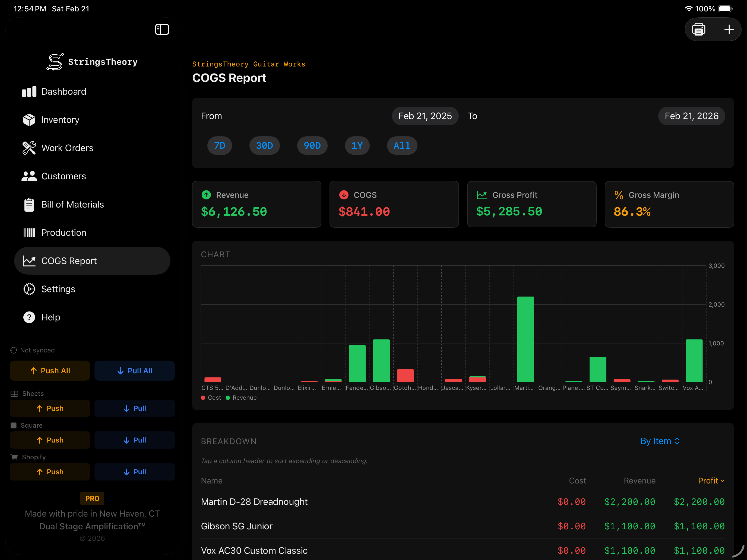The height and width of the screenshot is (560, 747).
Task: Sort the breakdown by the Cost column header
Action: click(x=577, y=480)
